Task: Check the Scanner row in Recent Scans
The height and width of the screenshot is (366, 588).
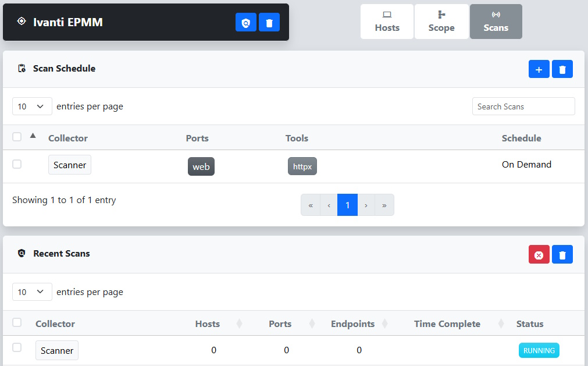Action: click(x=17, y=347)
